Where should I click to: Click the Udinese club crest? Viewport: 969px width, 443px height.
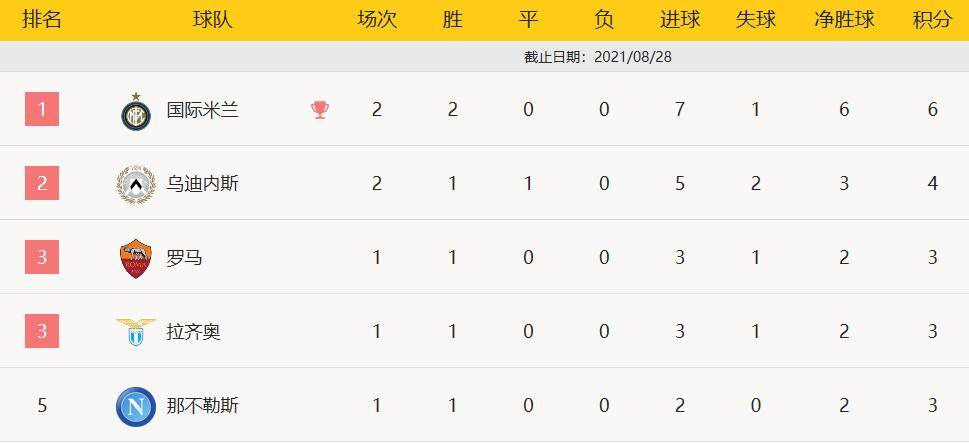point(135,184)
